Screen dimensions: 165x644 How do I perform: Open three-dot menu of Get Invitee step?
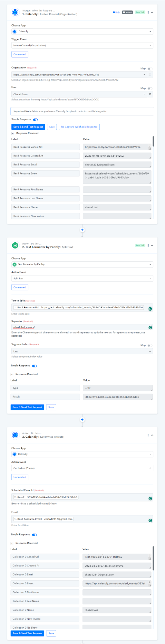[148, 435]
